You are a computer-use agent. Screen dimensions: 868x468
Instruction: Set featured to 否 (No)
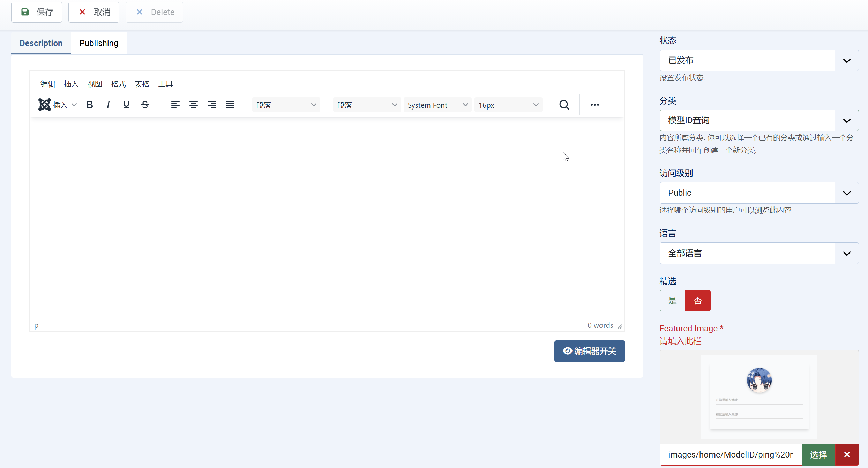click(698, 301)
